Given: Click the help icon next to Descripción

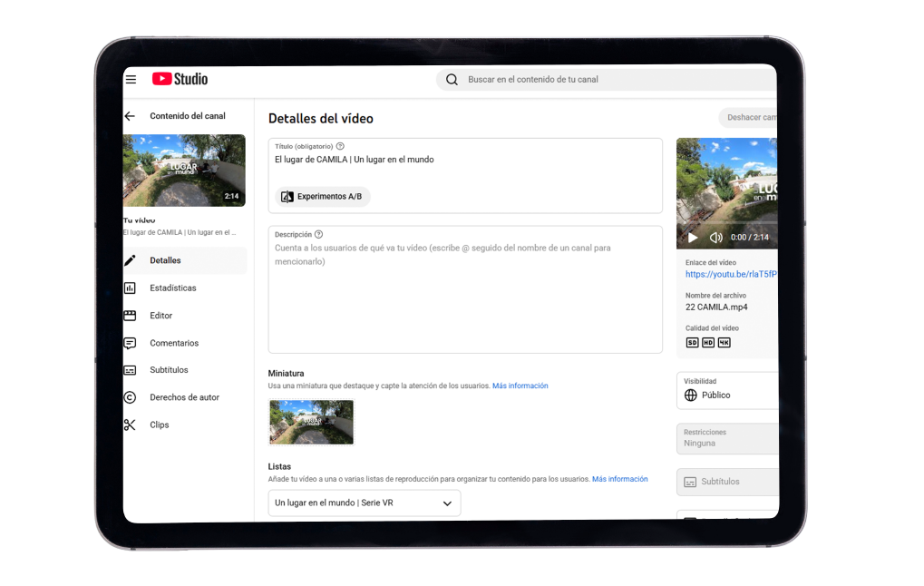Looking at the screenshot, I should 318,234.
